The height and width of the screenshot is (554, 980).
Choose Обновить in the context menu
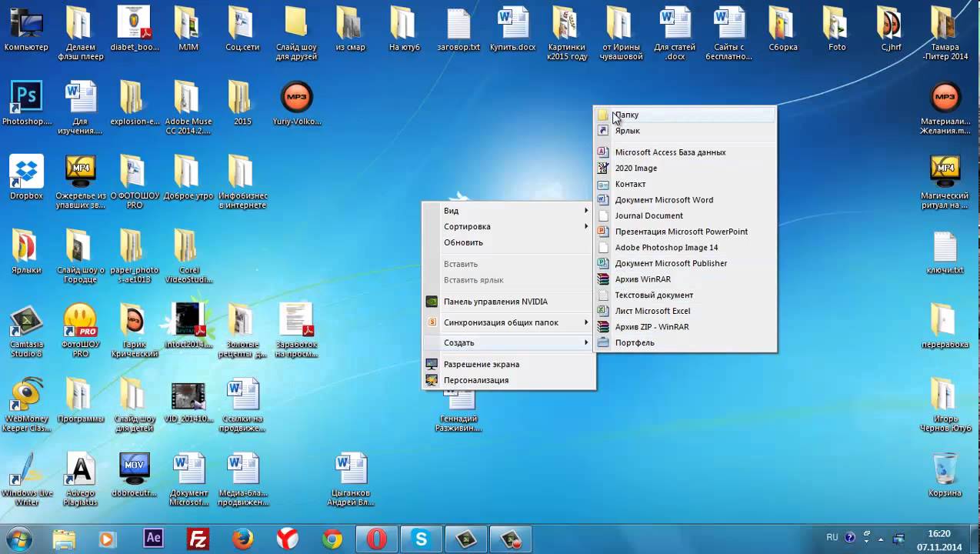click(509, 242)
